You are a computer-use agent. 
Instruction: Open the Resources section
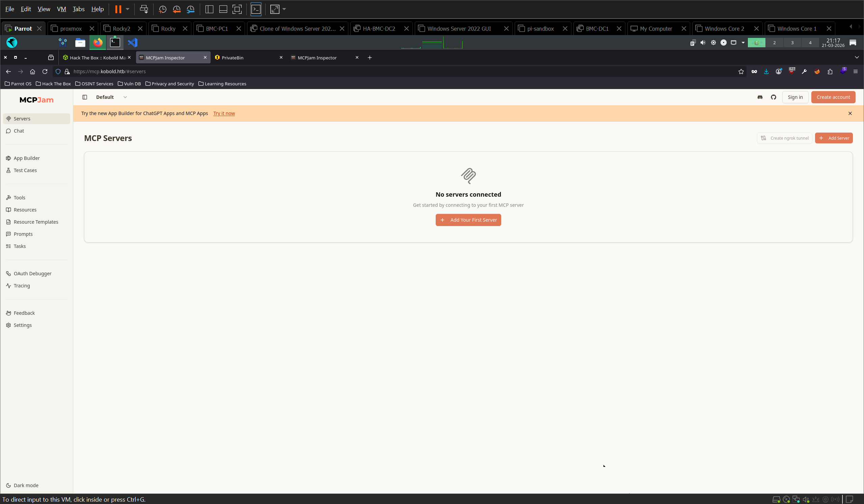click(36, 210)
